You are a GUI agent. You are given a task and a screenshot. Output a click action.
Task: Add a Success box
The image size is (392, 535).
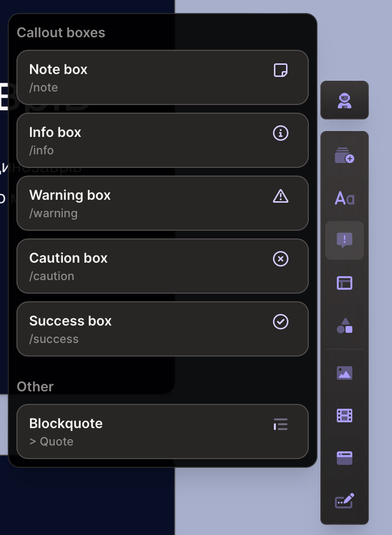(145, 329)
